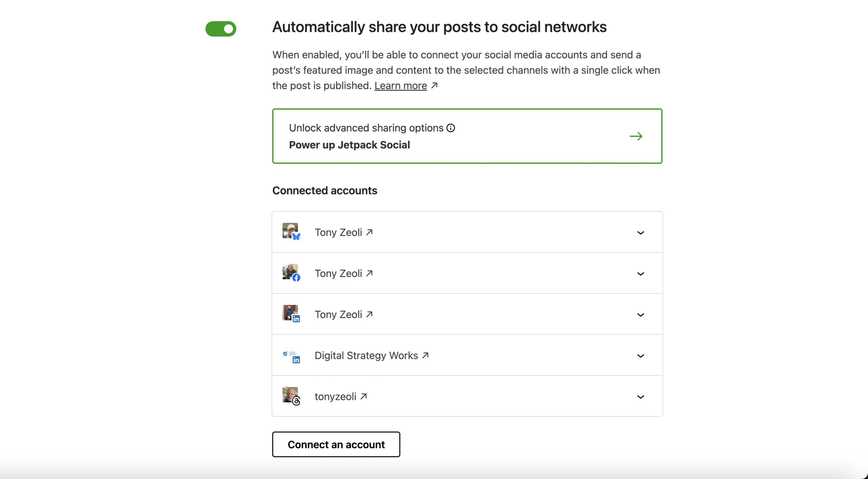Click Power up Jetpack Social text
This screenshot has width=868, height=479.
click(349, 145)
